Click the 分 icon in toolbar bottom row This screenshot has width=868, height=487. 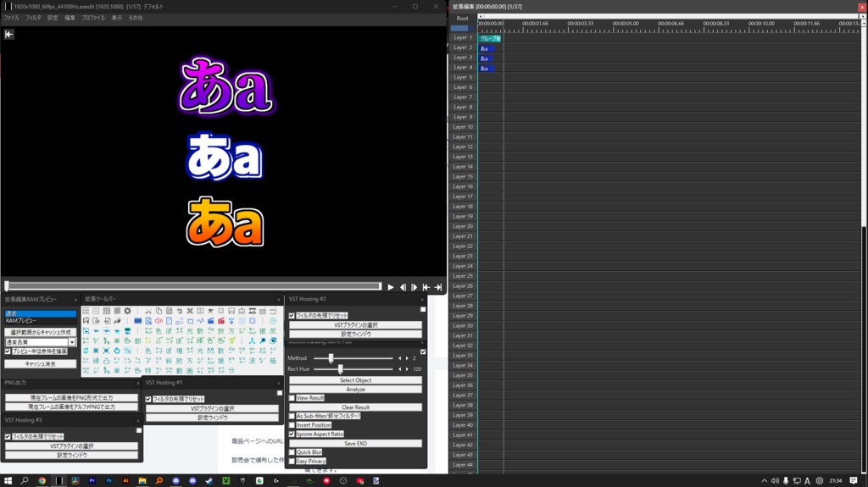(x=231, y=371)
